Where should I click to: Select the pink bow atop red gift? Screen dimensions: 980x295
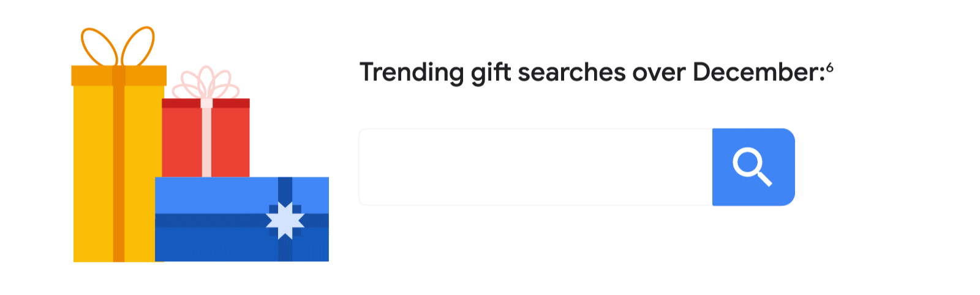(x=206, y=83)
